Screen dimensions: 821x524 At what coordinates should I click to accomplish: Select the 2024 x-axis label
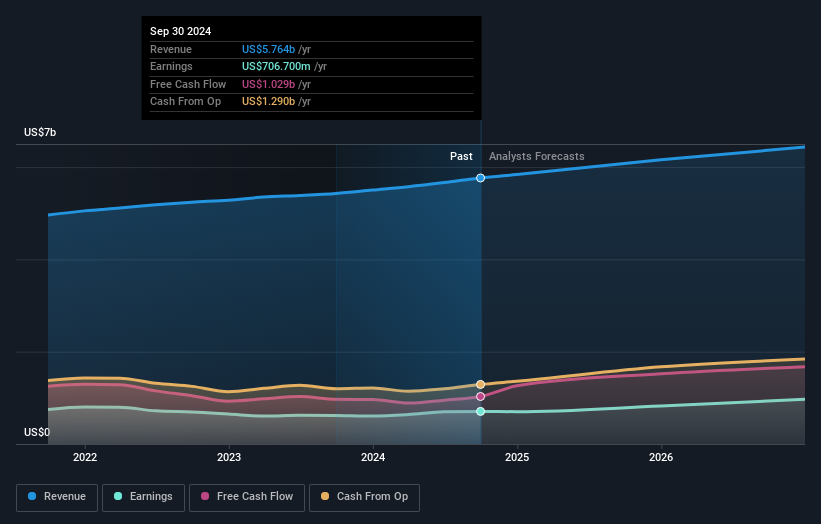click(373, 457)
